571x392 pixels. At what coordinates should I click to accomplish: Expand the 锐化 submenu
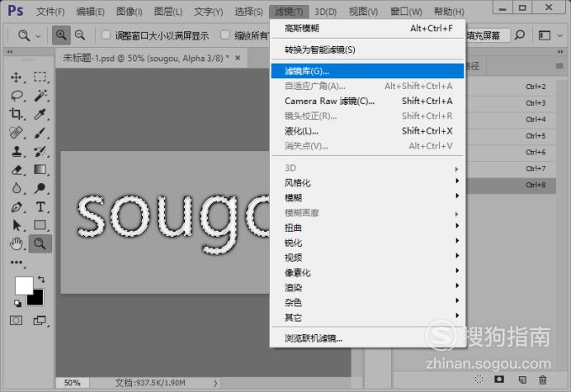click(368, 243)
